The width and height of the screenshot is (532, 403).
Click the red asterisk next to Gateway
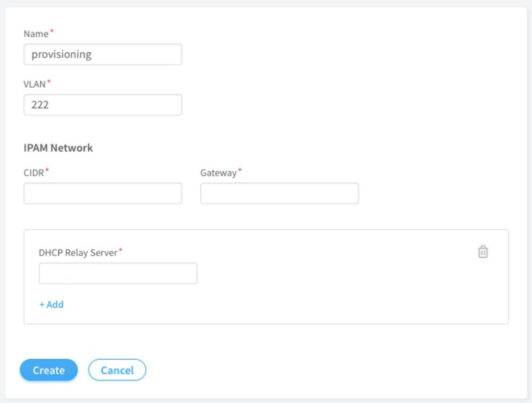click(x=240, y=170)
